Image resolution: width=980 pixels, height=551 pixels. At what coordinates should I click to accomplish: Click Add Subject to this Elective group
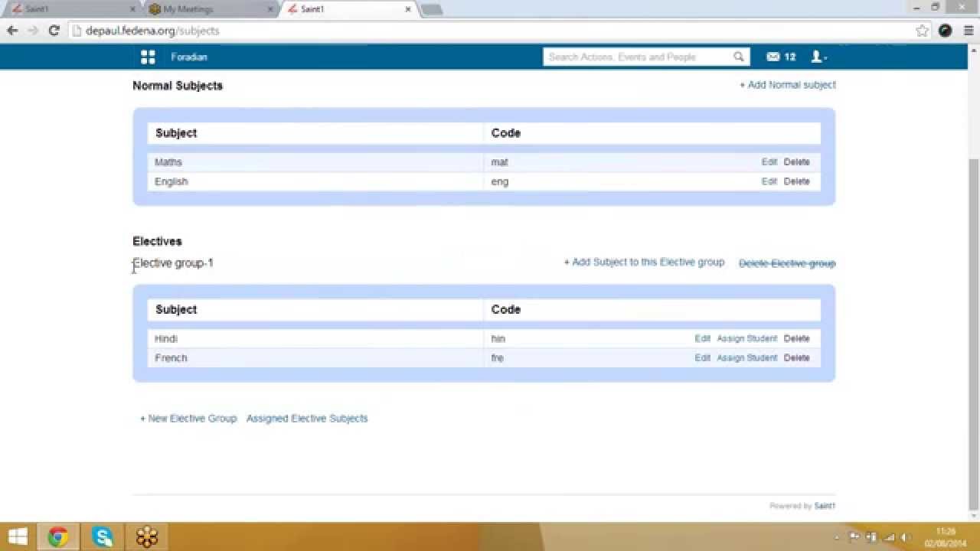(x=644, y=262)
